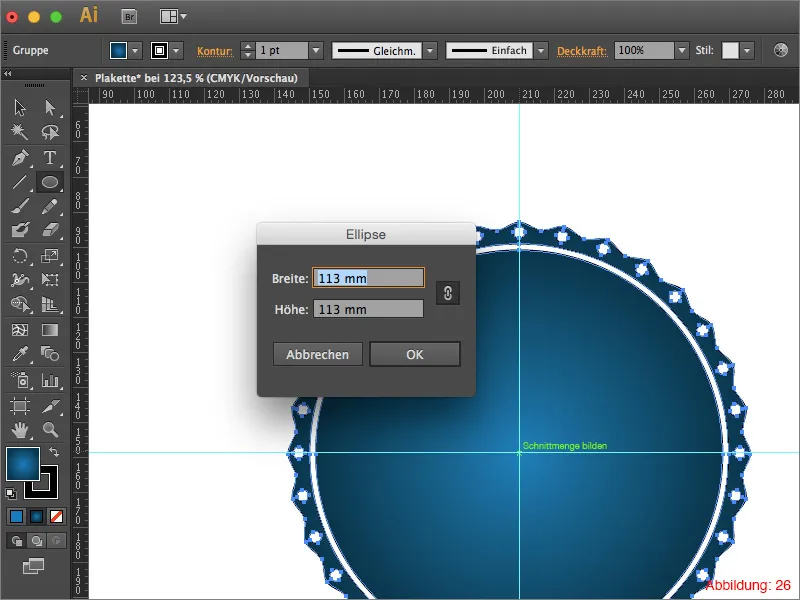The height and width of the screenshot is (600, 800).
Task: Select the Plakette document tab
Action: tap(196, 78)
